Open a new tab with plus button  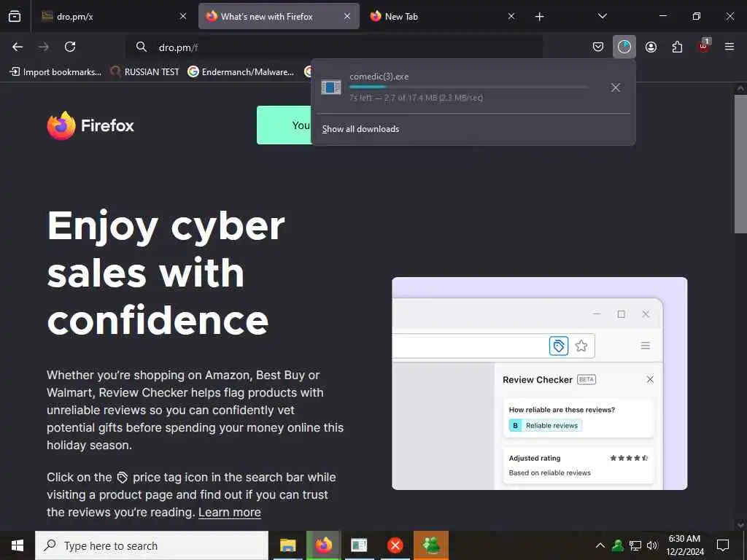click(x=539, y=17)
